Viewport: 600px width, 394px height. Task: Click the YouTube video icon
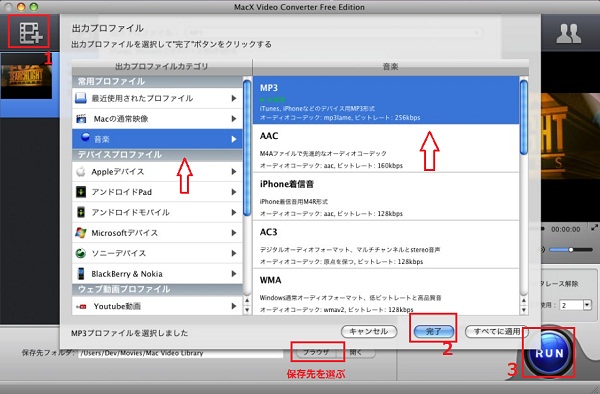(x=81, y=306)
